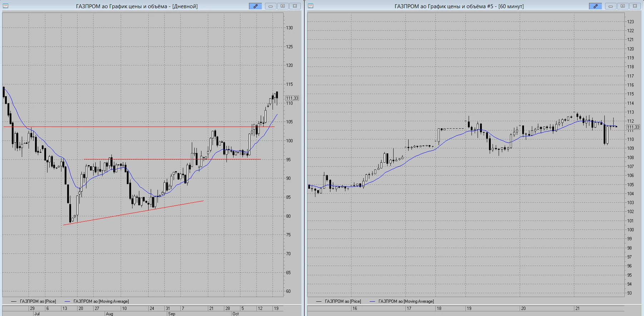The height and width of the screenshot is (316, 644).
Task: Minimize the daily (Дневной) chart window
Action: point(270,6)
